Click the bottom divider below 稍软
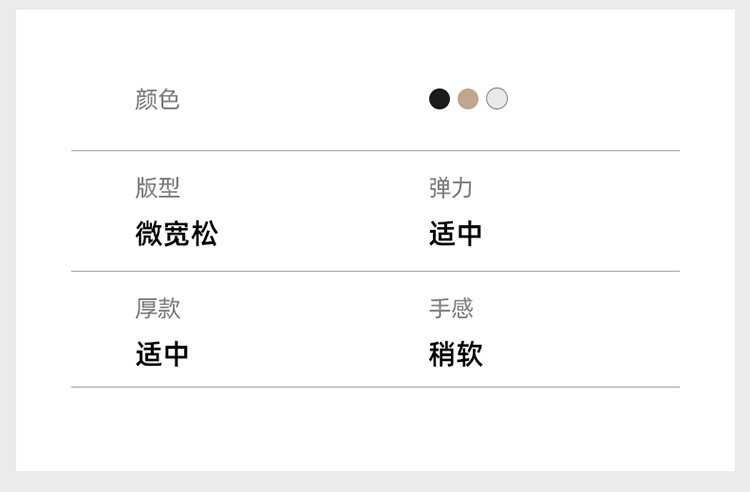750x492 pixels. (x=375, y=387)
